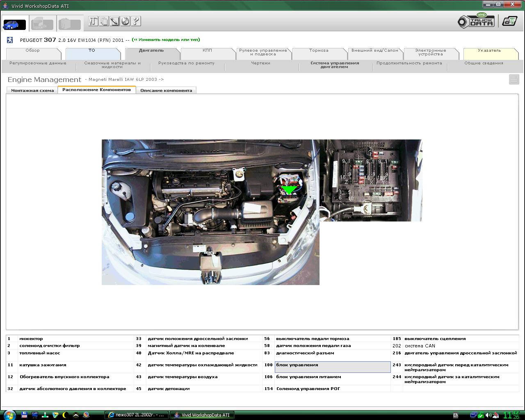Click the fuse box detail photo
This screenshot has height=420, width=525.
pos(370,180)
